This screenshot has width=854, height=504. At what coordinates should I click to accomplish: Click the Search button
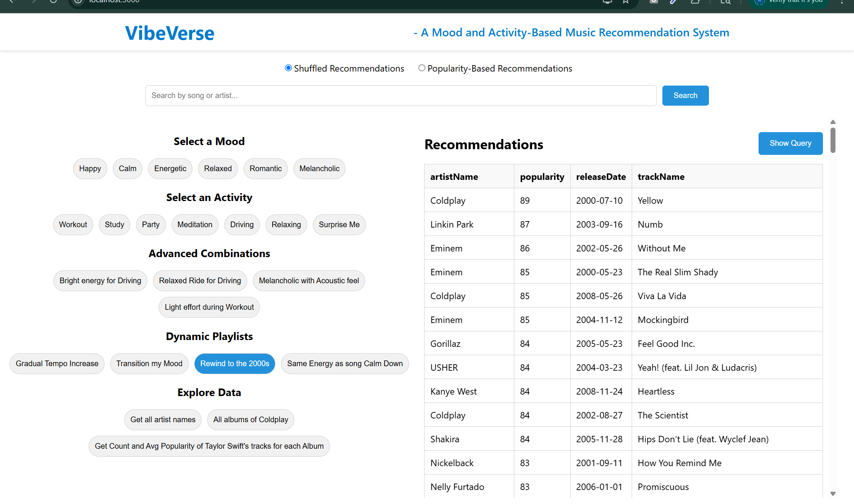point(685,95)
